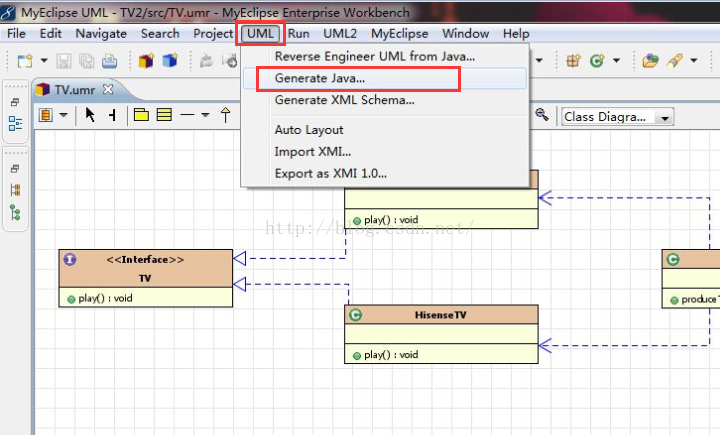Click the Print toolbar icon
720x435 pixels.
pyautogui.click(x=109, y=61)
